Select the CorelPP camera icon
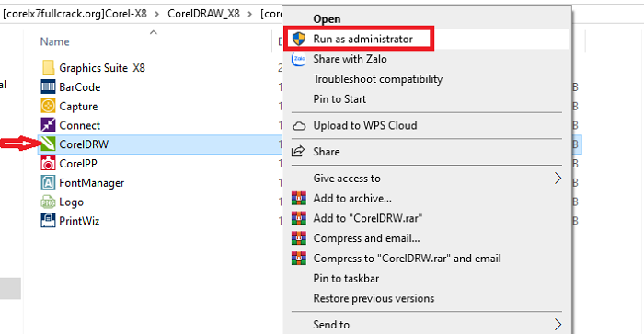The width and height of the screenshot is (644, 334). [x=48, y=164]
